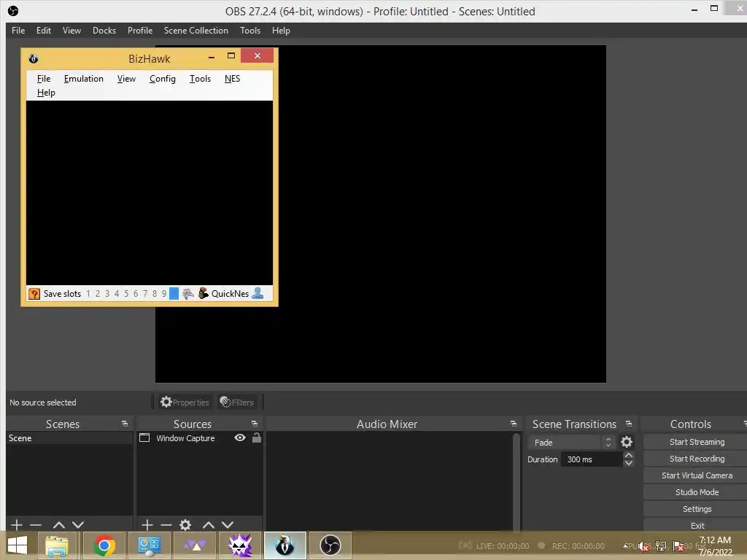
Task: Select the Scene entry in Scenes list
Action: 69,438
